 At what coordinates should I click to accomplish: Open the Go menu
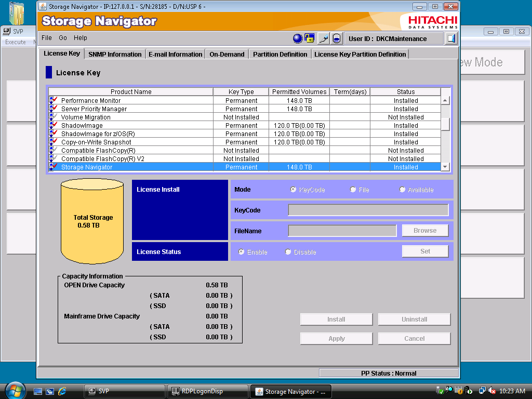coord(63,38)
